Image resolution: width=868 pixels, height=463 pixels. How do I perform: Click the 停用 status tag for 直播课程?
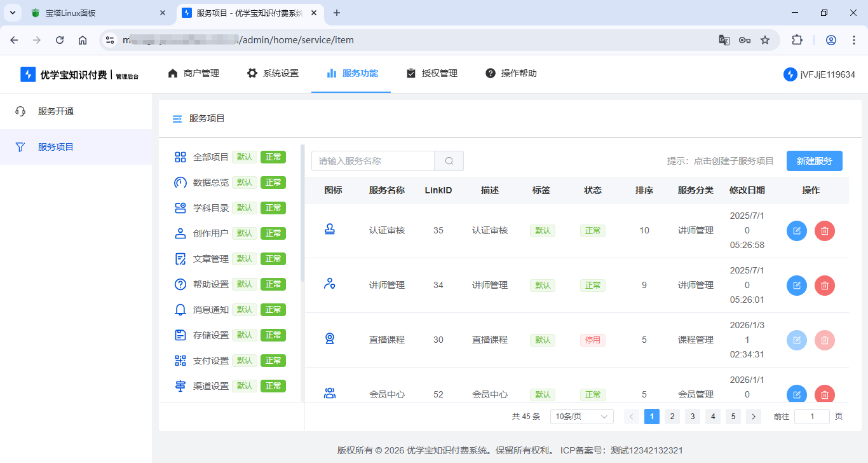(x=592, y=340)
